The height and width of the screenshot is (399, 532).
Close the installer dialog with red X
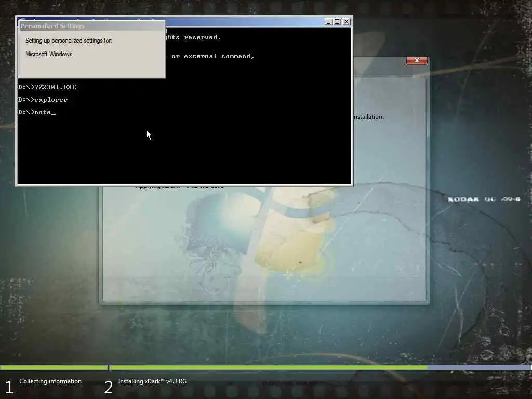click(x=417, y=60)
